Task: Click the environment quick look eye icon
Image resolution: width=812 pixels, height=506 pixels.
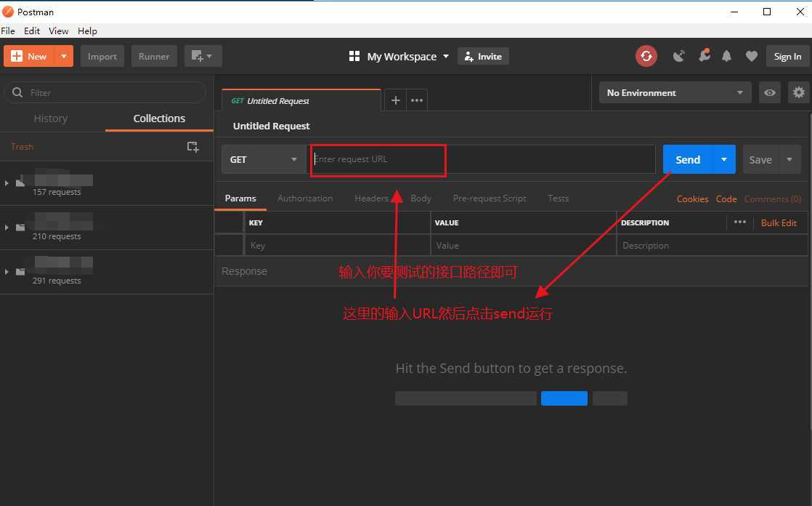Action: tap(770, 92)
